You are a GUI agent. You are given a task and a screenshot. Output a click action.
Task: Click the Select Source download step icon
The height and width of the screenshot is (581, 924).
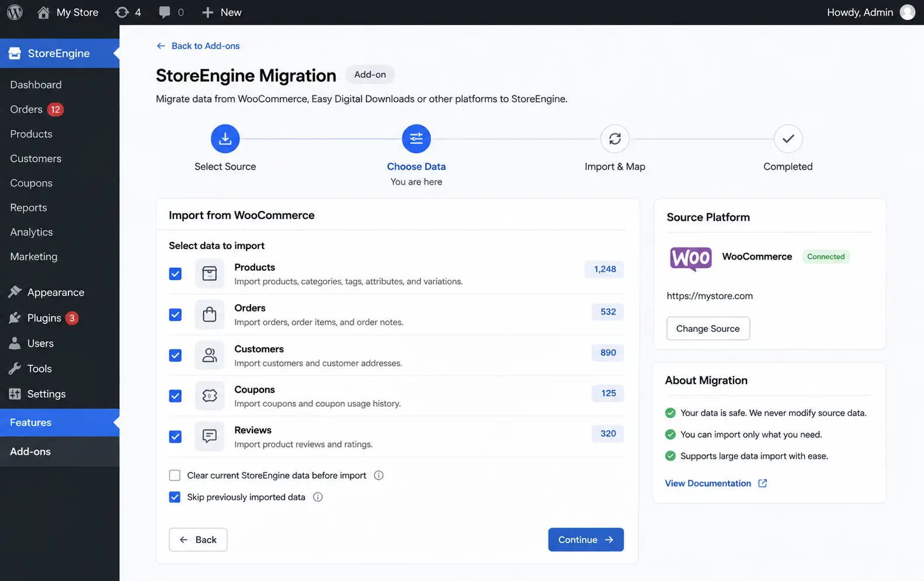point(225,139)
